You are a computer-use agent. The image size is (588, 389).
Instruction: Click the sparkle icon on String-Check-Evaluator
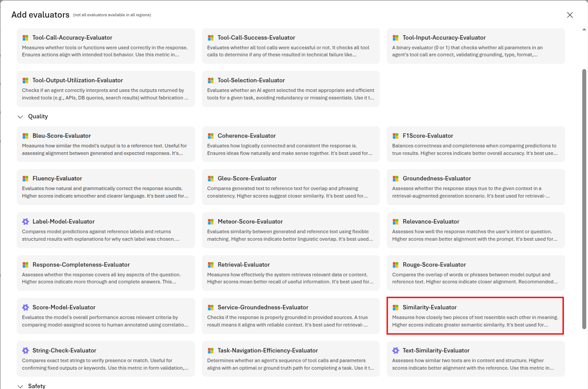click(24, 350)
